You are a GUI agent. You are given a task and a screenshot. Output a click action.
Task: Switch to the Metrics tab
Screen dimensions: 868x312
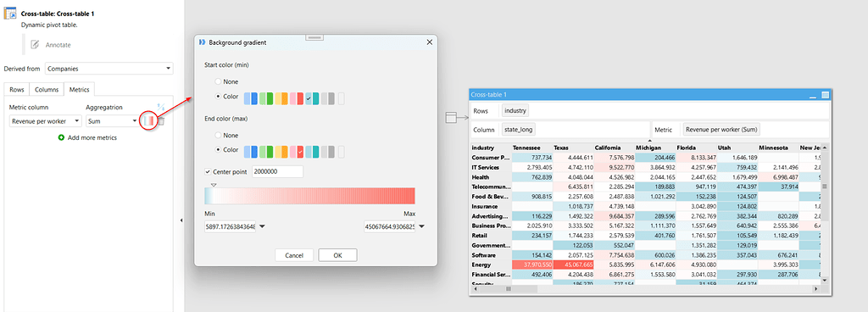coord(79,89)
